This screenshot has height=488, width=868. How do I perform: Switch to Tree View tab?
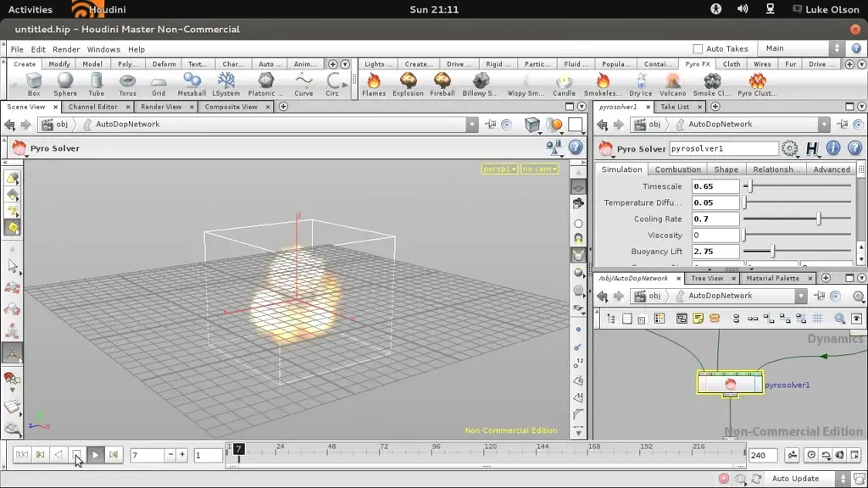(x=707, y=278)
